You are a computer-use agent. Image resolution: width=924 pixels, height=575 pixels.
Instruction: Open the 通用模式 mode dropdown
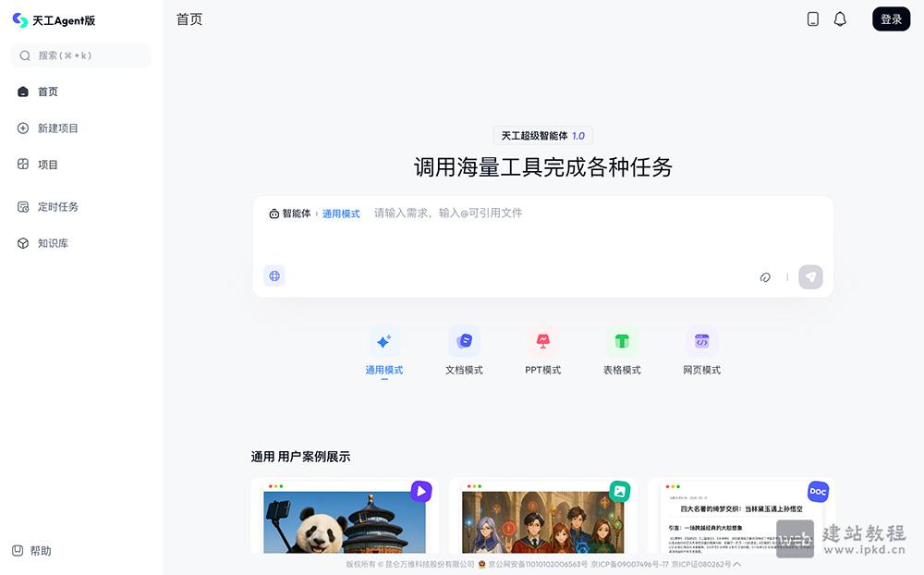point(341,213)
